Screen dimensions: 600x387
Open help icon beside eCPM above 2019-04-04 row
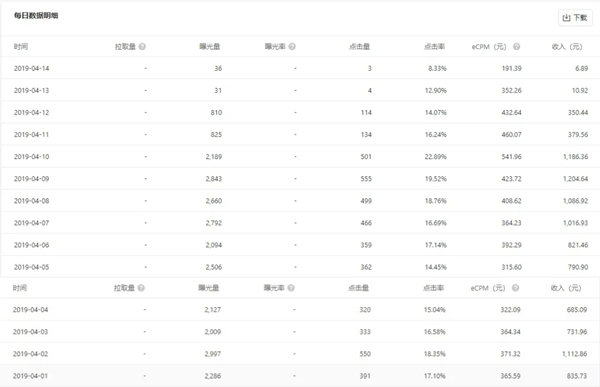[x=515, y=288]
